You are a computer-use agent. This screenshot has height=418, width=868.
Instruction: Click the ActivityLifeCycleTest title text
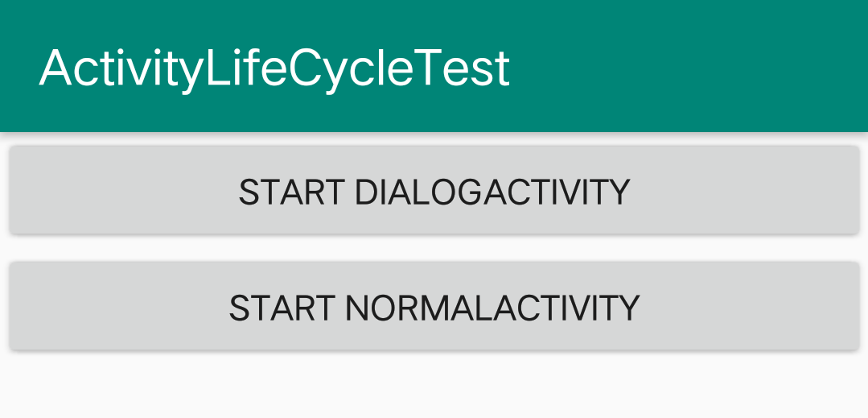click(x=274, y=68)
